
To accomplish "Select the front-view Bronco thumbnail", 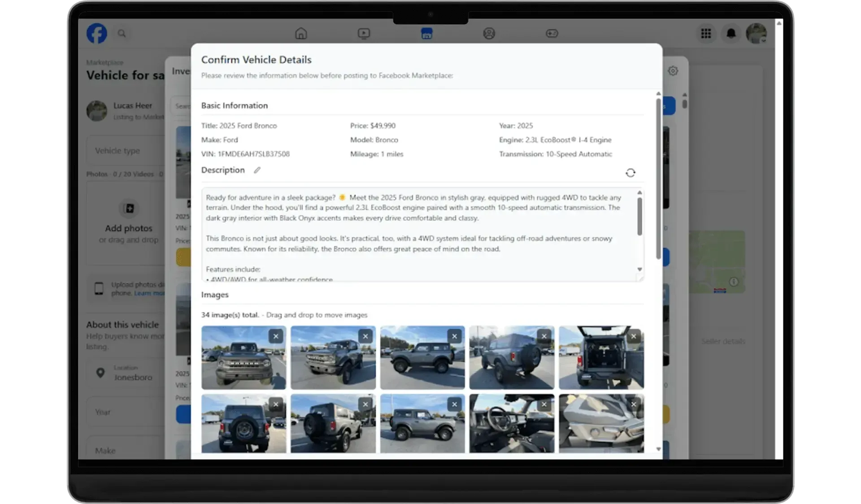I will click(244, 358).
